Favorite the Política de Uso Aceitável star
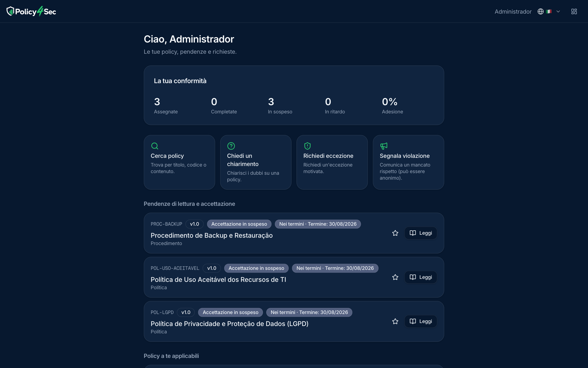588x368 pixels. point(395,277)
